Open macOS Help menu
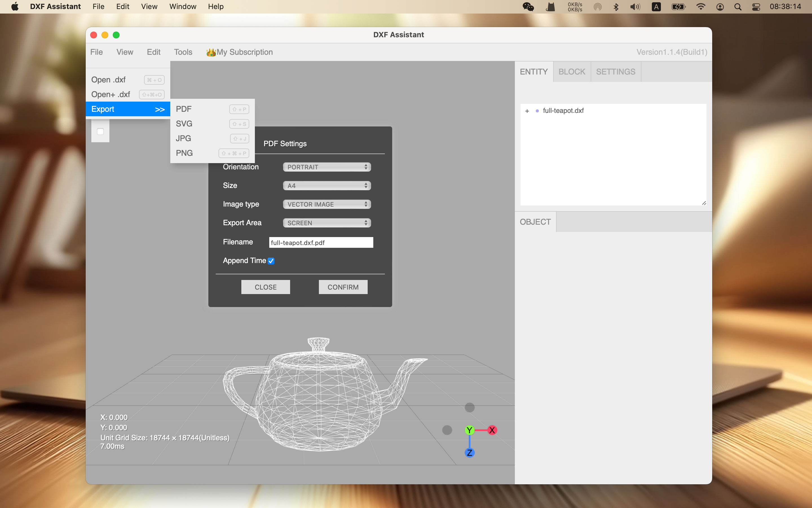812x508 pixels. coord(216,7)
